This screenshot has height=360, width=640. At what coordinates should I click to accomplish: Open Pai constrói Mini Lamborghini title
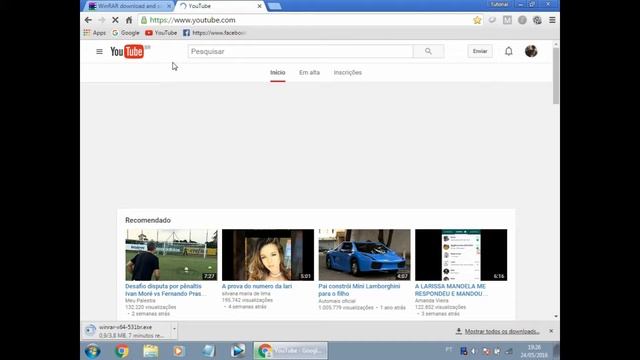(359, 290)
